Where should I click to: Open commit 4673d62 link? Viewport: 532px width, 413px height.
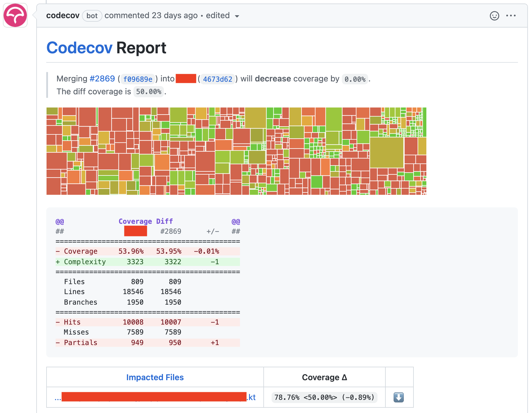tap(217, 79)
